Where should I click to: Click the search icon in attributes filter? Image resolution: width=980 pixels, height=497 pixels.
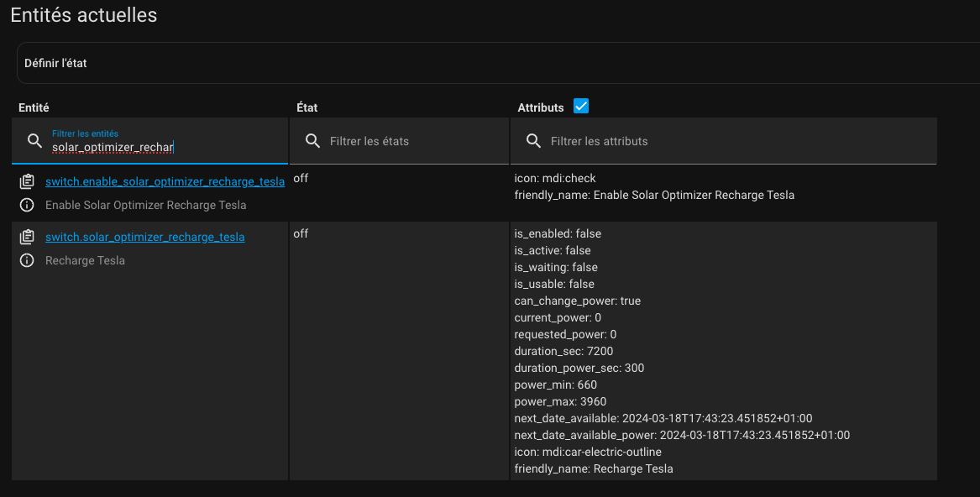tap(533, 140)
